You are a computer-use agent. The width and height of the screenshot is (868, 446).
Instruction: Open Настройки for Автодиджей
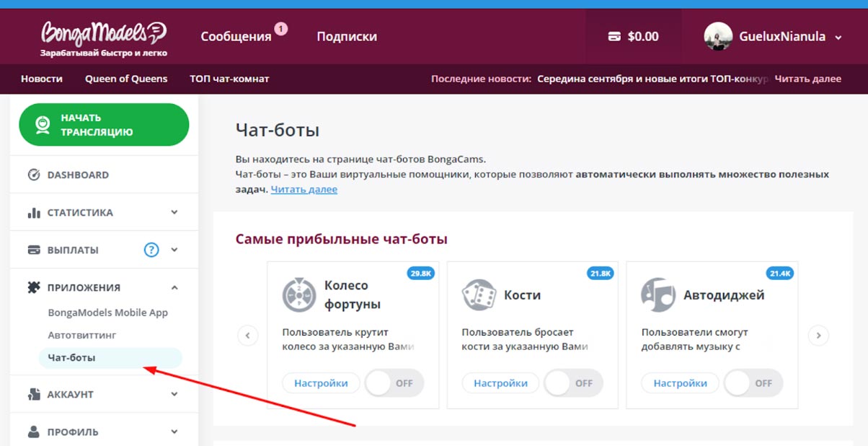coord(680,383)
